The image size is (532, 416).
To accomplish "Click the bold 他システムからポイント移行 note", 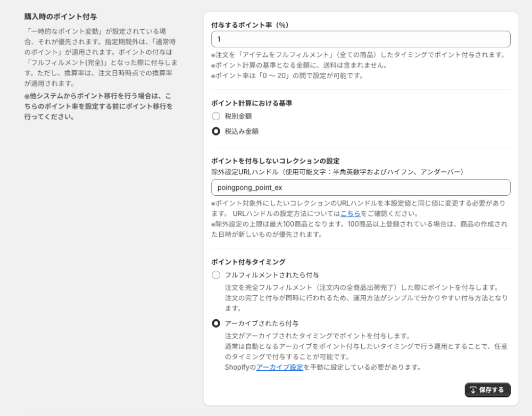I will coord(98,106).
